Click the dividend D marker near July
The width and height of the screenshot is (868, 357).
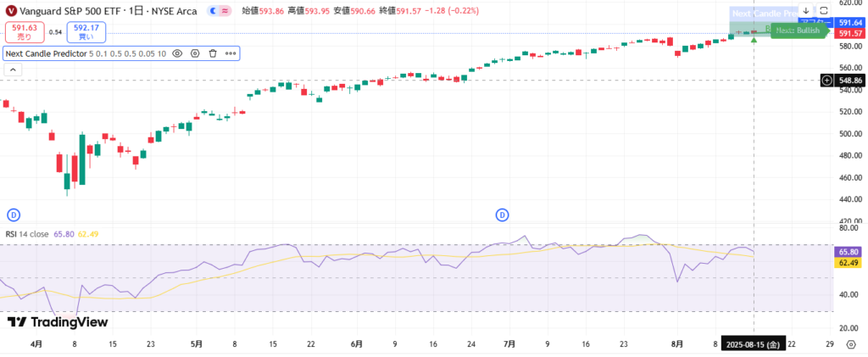click(x=502, y=214)
